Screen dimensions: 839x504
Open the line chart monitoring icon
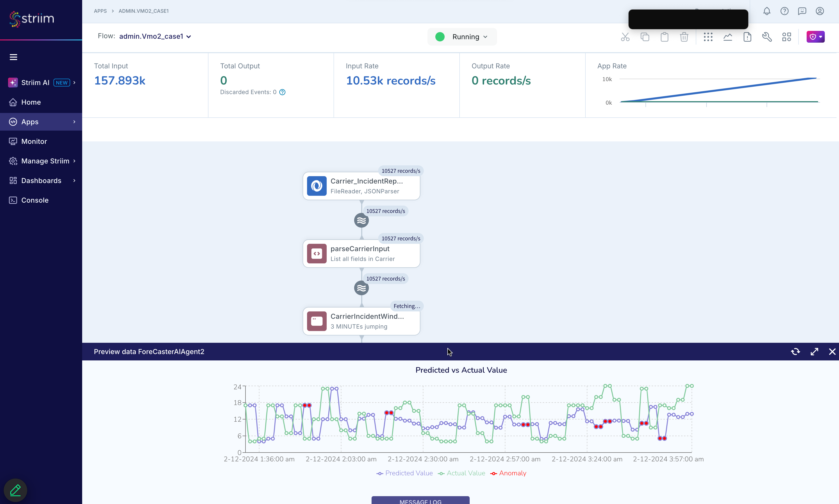727,37
